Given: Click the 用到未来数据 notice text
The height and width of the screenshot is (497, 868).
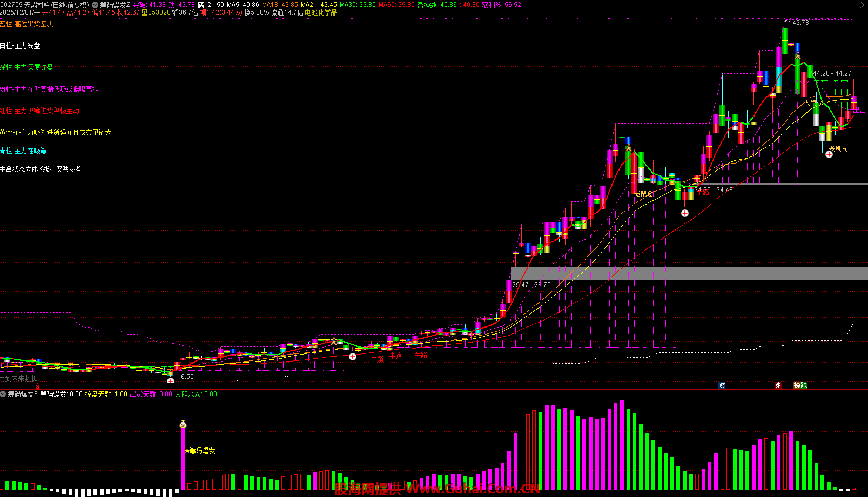Looking at the screenshot, I should pyautogui.click(x=19, y=378).
